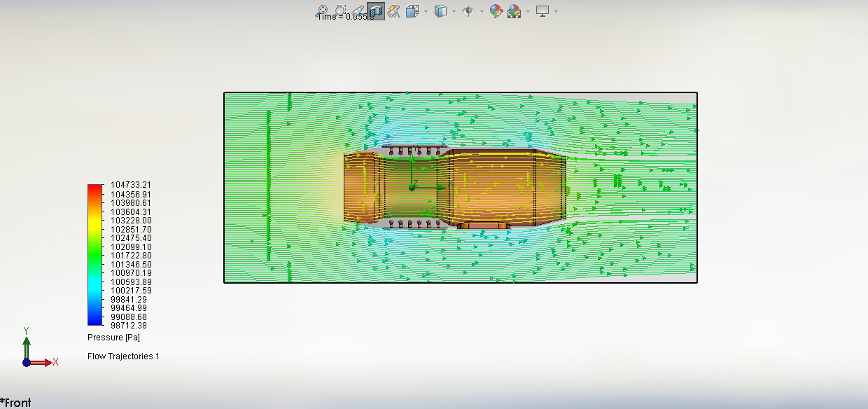Viewport: 868px width, 409px height.
Task: Expand the Display Style dropdown arrow
Action: [454, 11]
